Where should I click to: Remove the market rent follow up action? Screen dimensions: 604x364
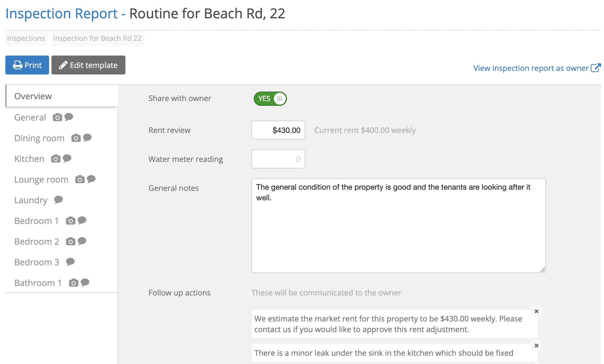537,311
